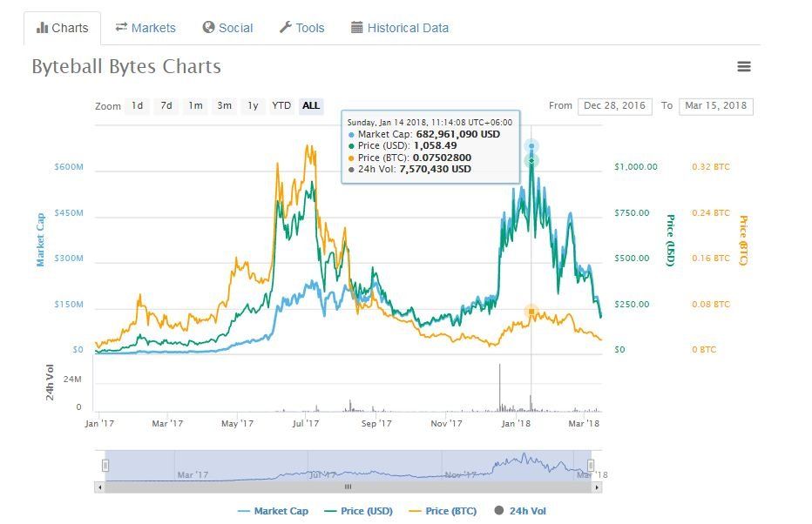Toggle the Market Cap series in legend
The height and width of the screenshot is (524, 812).
tap(273, 511)
